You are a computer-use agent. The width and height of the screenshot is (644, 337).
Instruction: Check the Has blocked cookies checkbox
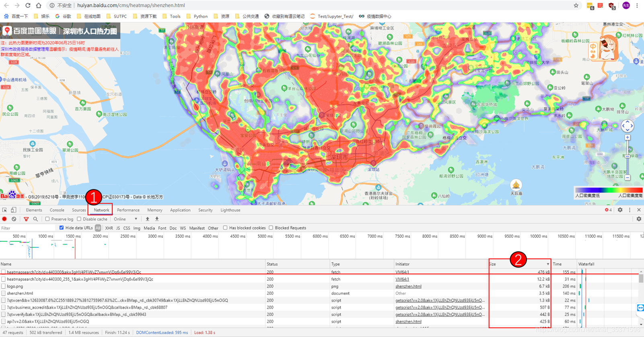[x=225, y=228]
